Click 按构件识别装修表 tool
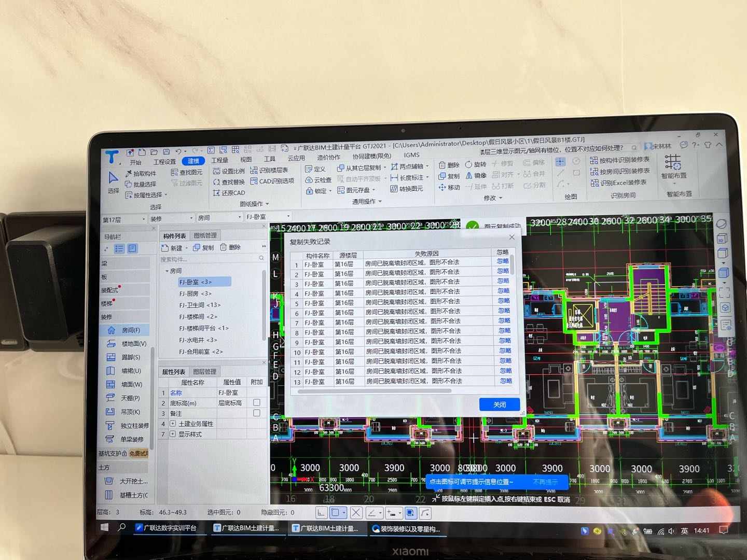The image size is (747, 560). tap(620, 160)
